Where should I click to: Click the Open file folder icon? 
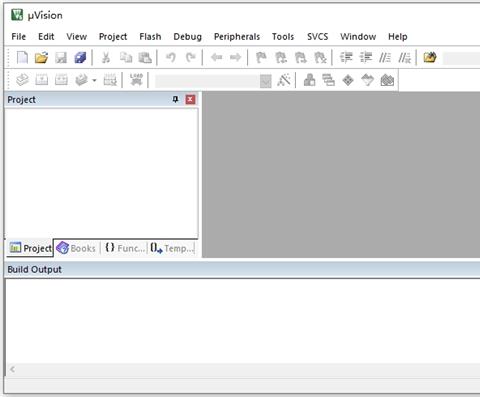point(42,57)
